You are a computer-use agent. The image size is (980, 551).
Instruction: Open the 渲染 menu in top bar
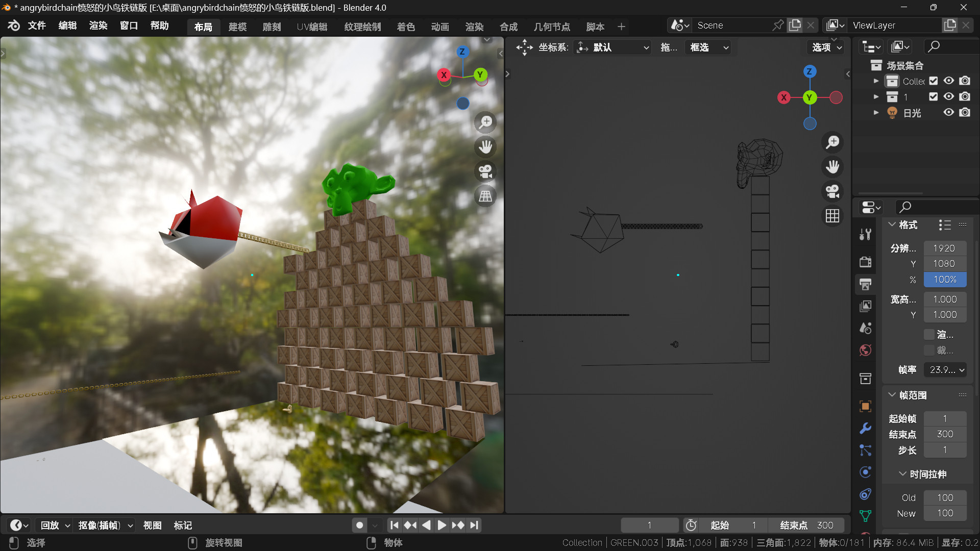pyautogui.click(x=98, y=26)
